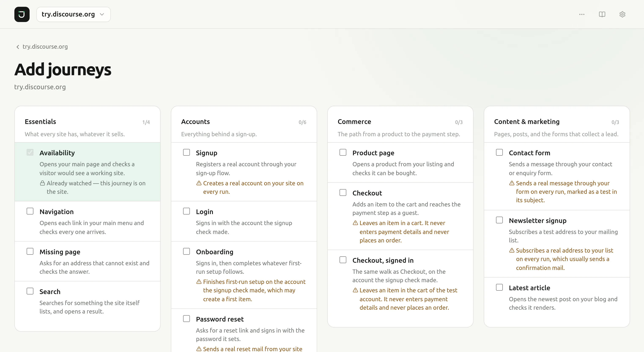The width and height of the screenshot is (644, 352).
Task: Open the book documentation icon
Action: click(602, 14)
